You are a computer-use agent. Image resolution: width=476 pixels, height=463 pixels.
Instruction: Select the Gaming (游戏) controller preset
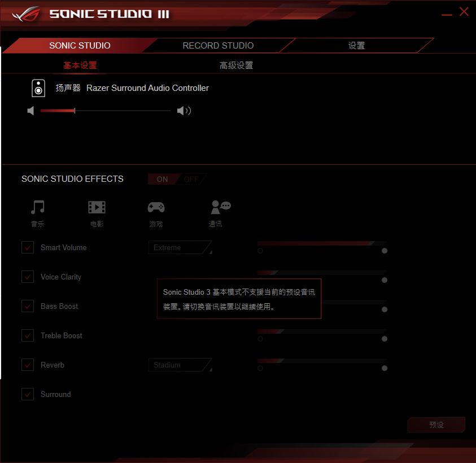click(x=156, y=213)
